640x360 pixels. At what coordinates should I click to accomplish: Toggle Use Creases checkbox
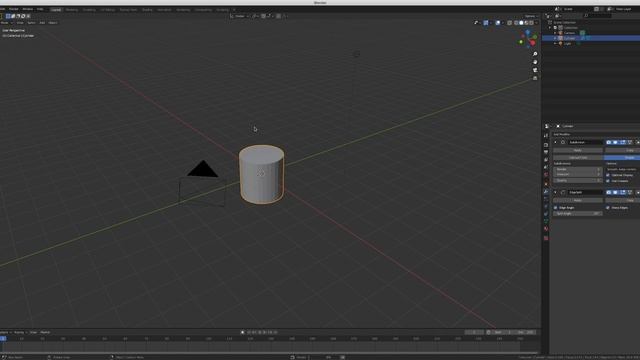pyautogui.click(x=608, y=181)
